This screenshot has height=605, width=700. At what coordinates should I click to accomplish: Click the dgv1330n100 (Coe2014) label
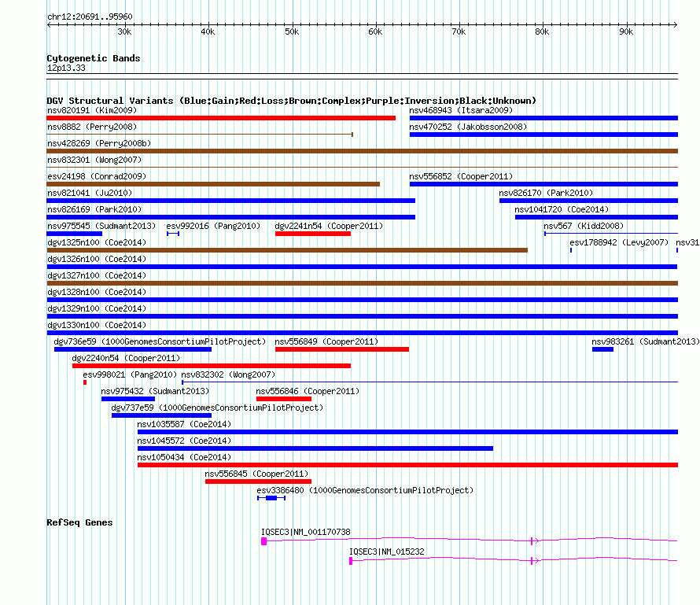[x=97, y=325]
